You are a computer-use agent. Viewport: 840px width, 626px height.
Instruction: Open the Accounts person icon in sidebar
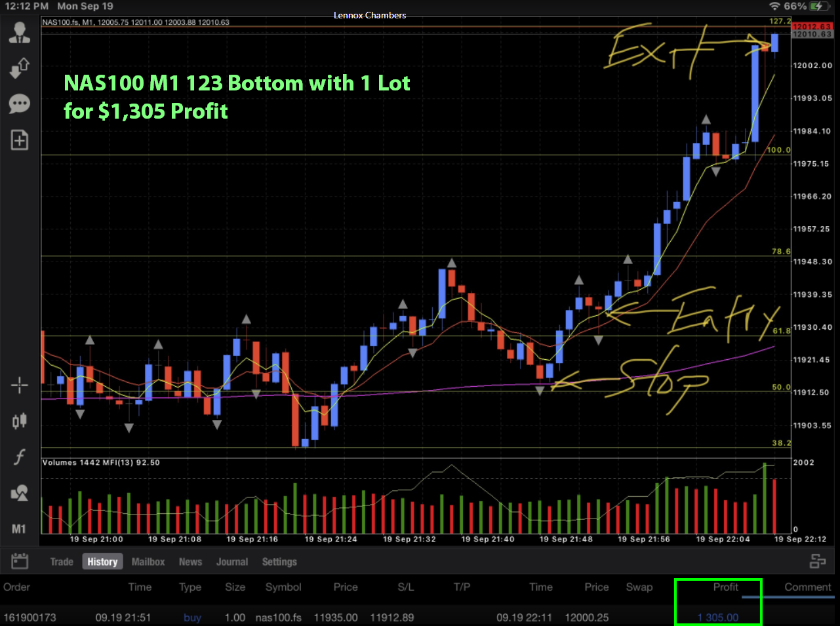pos(20,33)
